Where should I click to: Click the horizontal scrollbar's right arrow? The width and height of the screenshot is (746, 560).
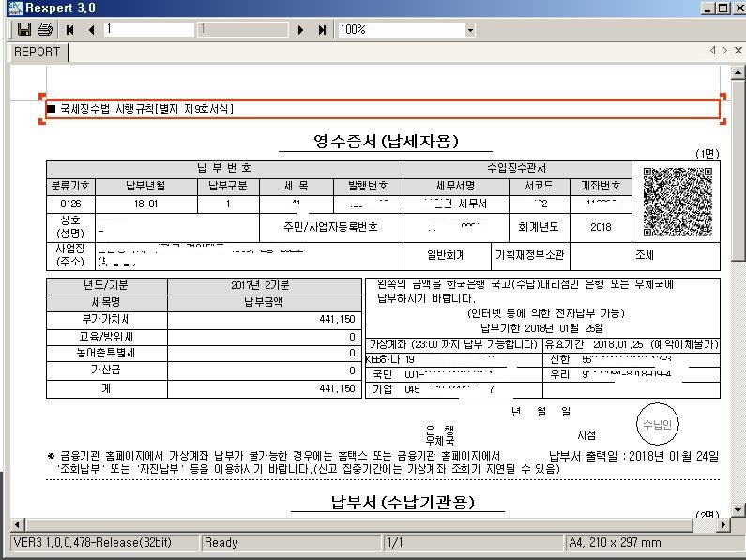(723, 522)
